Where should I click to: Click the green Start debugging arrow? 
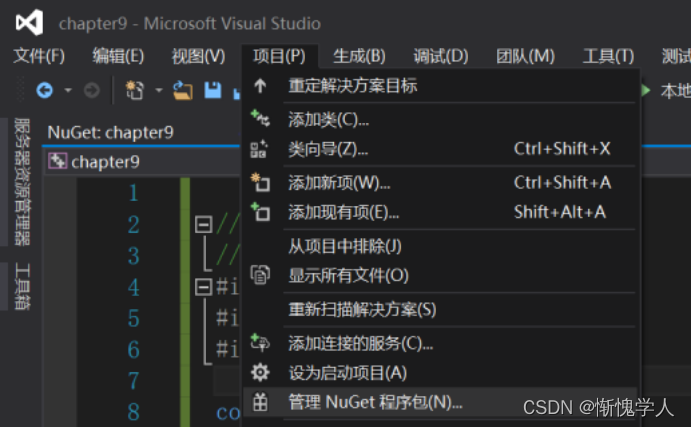coord(646,90)
